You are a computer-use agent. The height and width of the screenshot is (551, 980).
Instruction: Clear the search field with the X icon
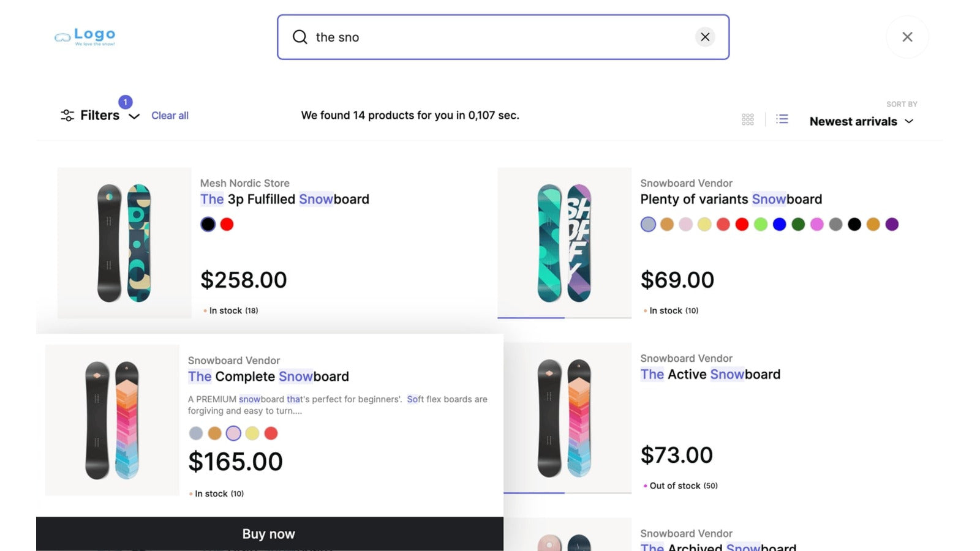coord(705,37)
